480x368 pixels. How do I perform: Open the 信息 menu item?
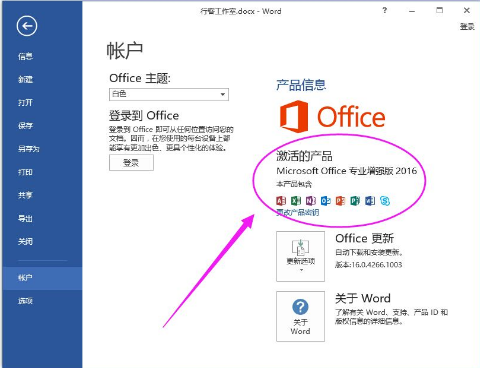(25, 56)
